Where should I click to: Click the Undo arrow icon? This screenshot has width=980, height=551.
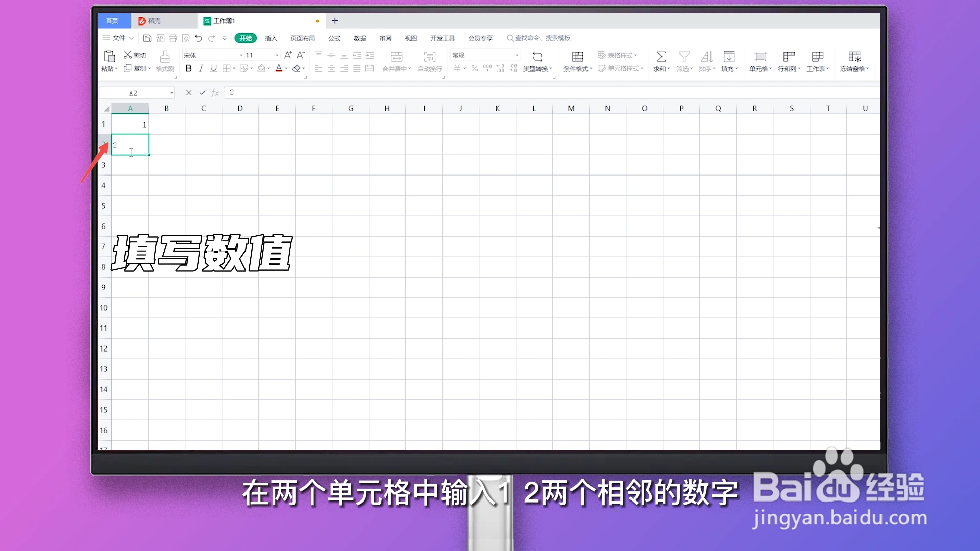199,38
